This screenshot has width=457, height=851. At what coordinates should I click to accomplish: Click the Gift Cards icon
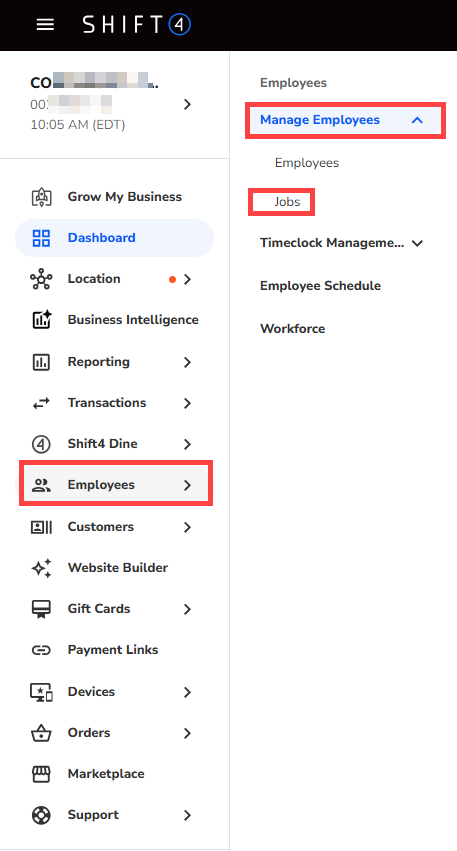[41, 609]
